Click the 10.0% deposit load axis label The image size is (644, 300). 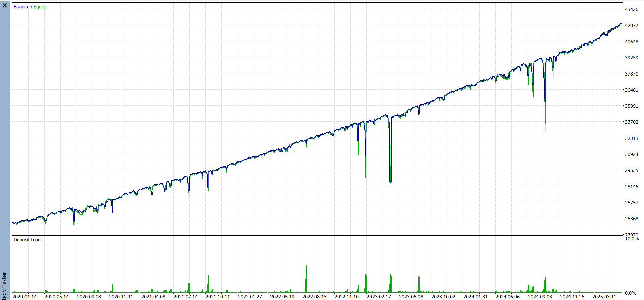[632, 239]
